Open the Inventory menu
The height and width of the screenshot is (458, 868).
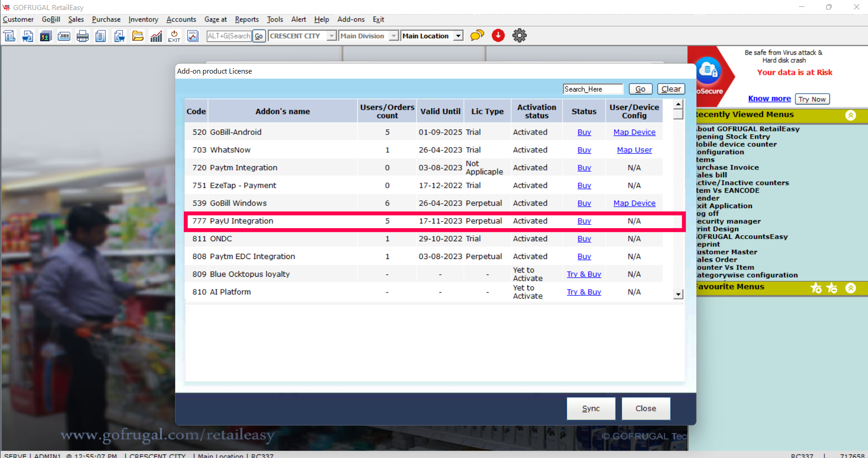(143, 20)
